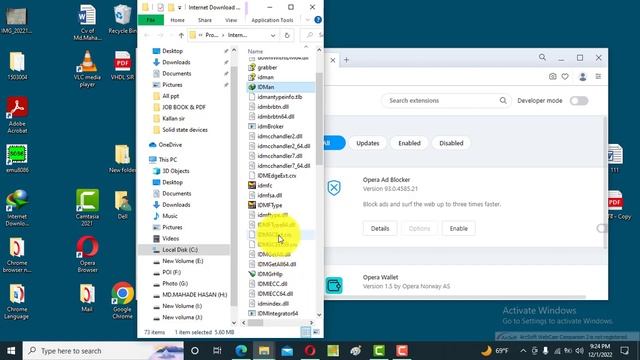Select the IDMan application file
Image resolution: width=640 pixels, height=360 pixels.
pyautogui.click(x=281, y=87)
